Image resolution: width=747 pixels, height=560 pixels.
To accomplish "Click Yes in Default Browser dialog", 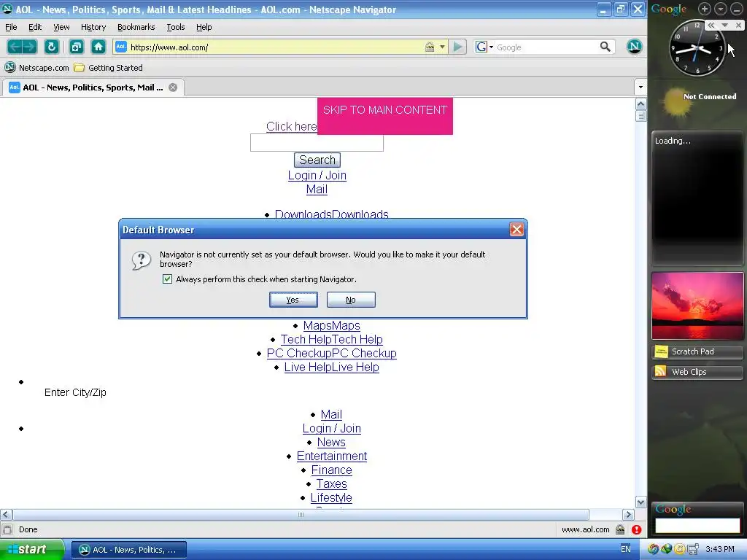I will (x=293, y=300).
